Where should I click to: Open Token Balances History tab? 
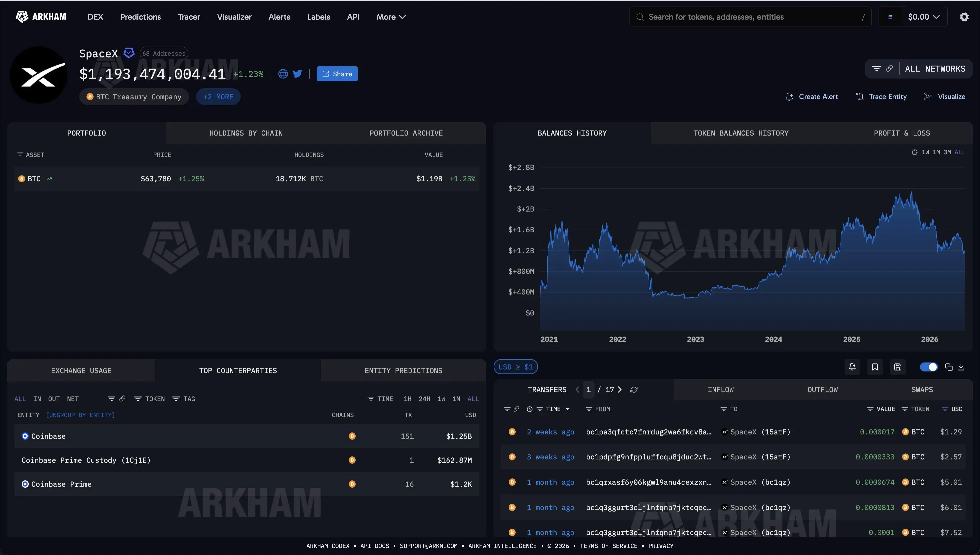(x=741, y=133)
